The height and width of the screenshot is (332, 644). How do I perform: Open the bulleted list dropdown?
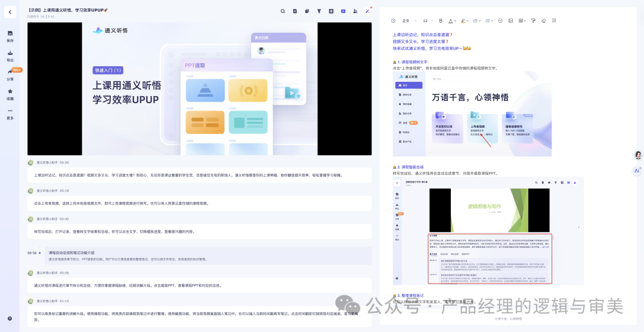tap(476, 20)
